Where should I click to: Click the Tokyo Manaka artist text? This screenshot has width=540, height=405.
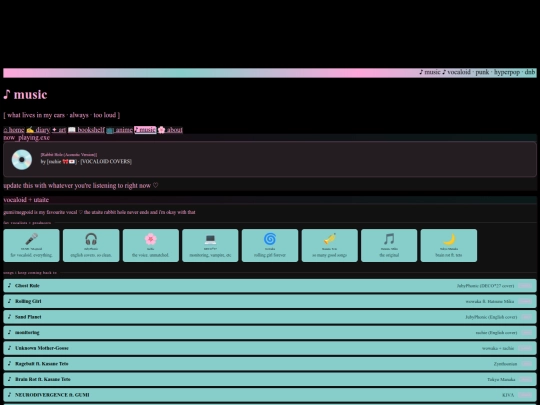tap(501, 379)
